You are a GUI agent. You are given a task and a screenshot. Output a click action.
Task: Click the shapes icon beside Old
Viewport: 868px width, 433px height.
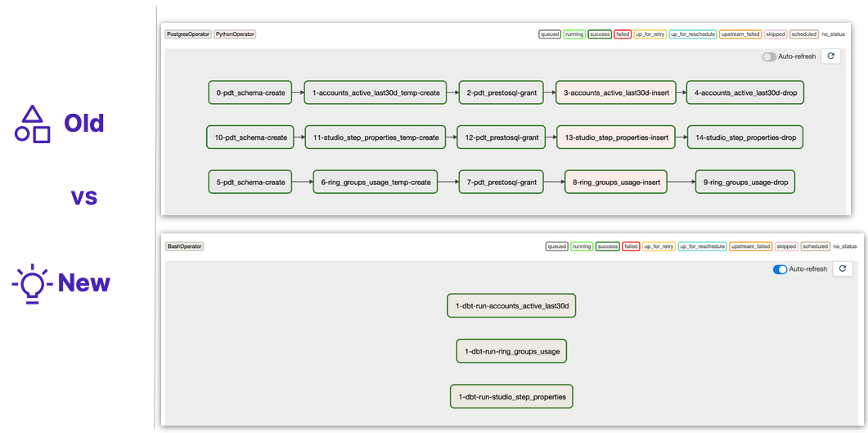coord(33,124)
